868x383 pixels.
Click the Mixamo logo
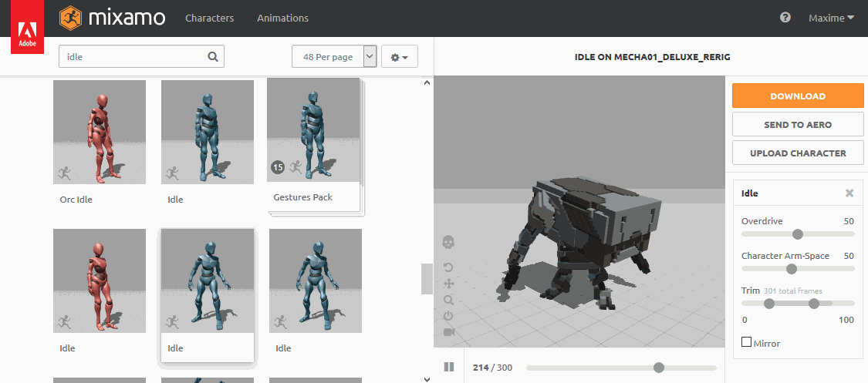[x=113, y=18]
